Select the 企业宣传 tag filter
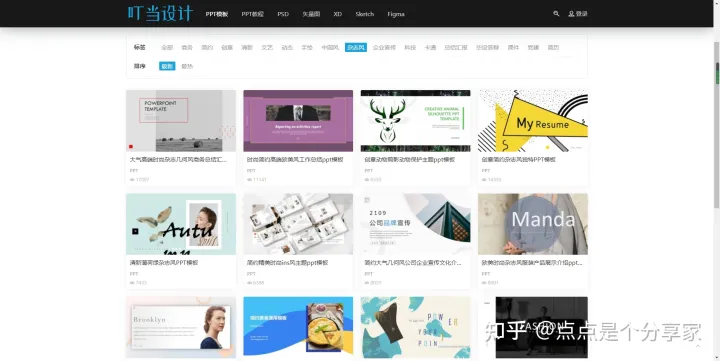This screenshot has height=361, width=720. [384, 47]
